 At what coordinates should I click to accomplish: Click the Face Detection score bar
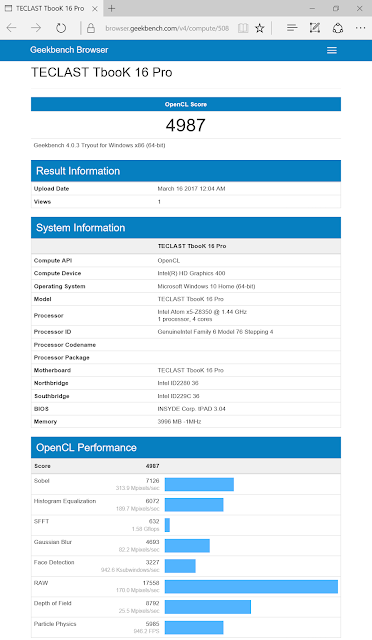pyautogui.click(x=180, y=566)
